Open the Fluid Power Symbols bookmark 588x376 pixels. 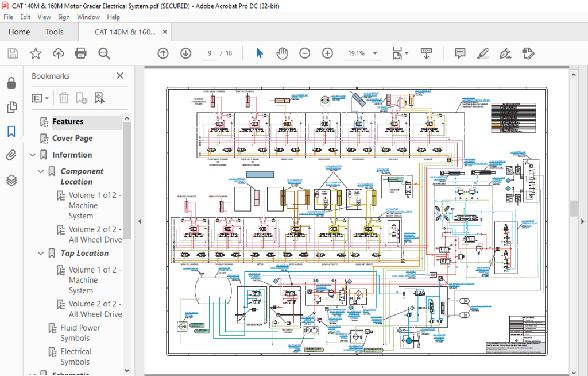(x=80, y=333)
